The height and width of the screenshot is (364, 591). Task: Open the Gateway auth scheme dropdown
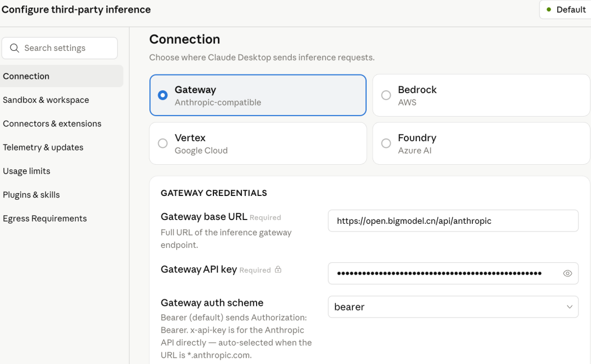point(453,307)
